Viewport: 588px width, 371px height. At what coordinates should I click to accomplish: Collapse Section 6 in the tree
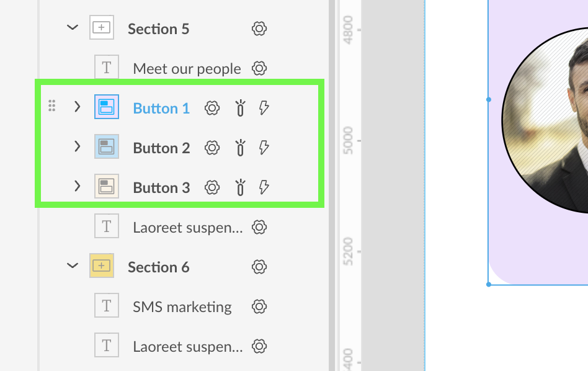[x=73, y=266]
